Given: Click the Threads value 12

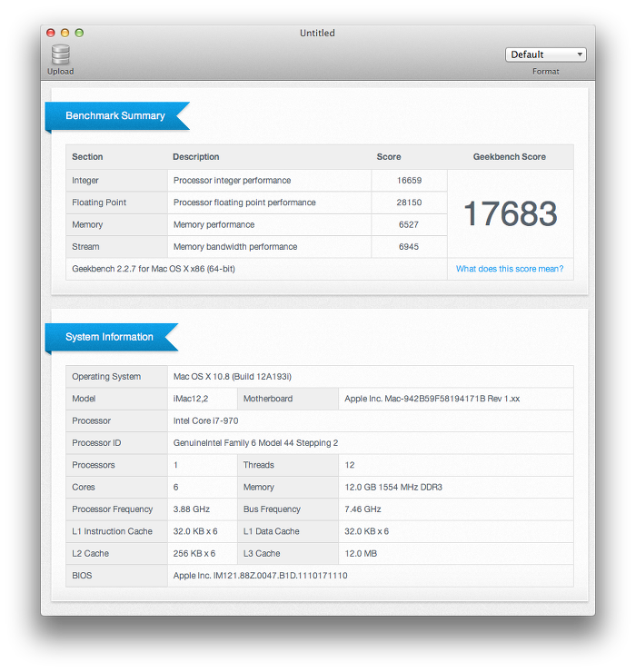Looking at the screenshot, I should tap(350, 465).
